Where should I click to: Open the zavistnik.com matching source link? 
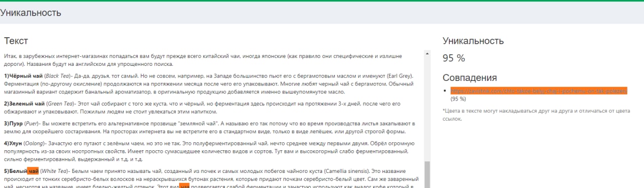point(539,90)
